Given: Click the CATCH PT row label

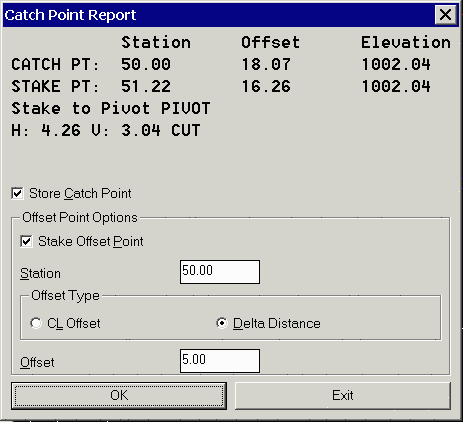Looking at the screenshot, I should click(x=55, y=64).
